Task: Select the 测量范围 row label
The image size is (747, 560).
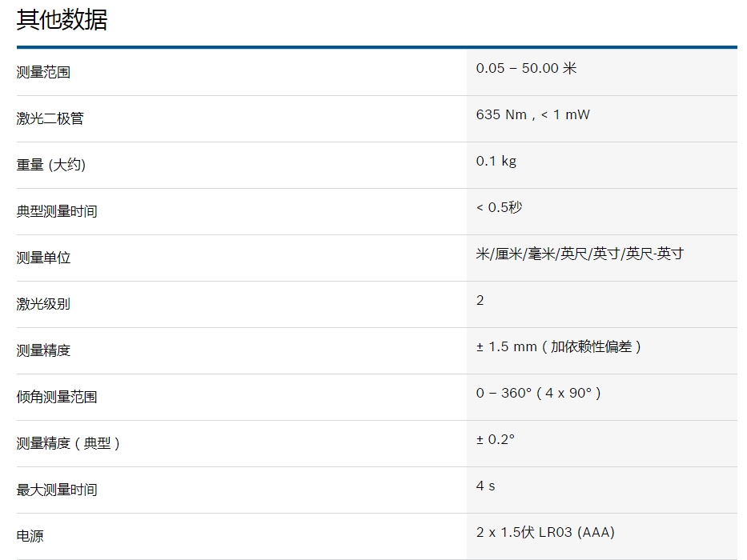Action: [x=43, y=72]
